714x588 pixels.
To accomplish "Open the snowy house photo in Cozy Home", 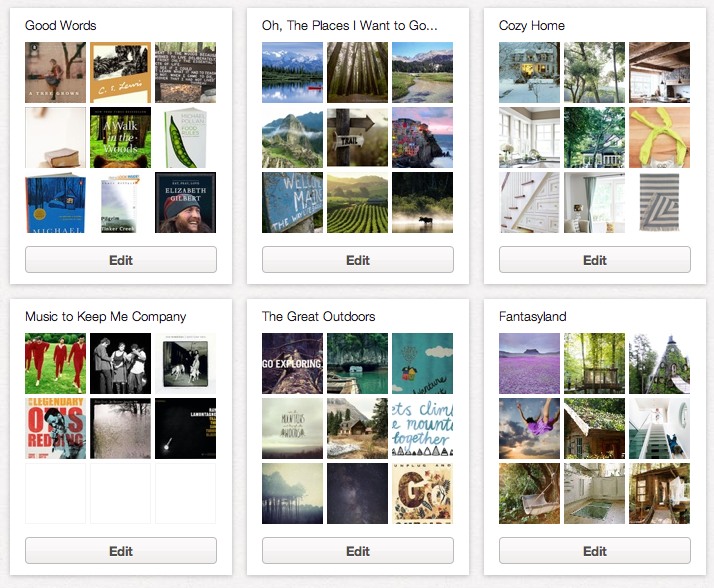I will pyautogui.click(x=529, y=72).
